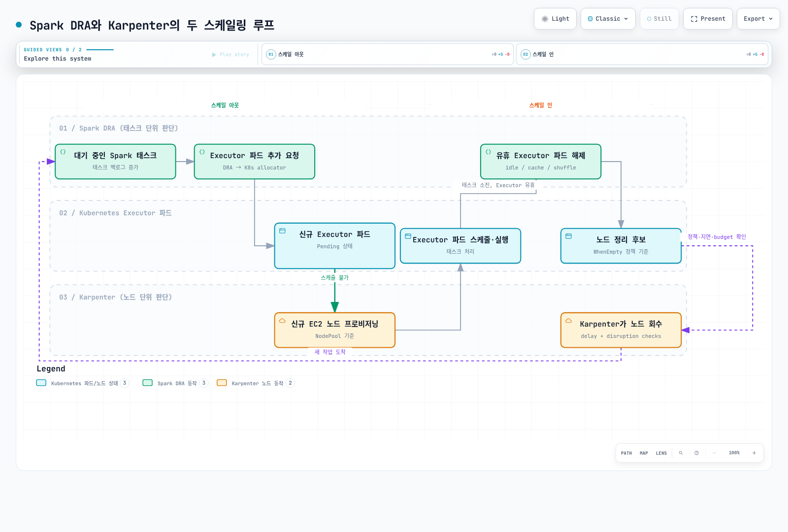Viewport: 788px width, 532px height.
Task: Toggle Kubernetes 파드/노드 상태 legend filter
Action: coord(83,383)
